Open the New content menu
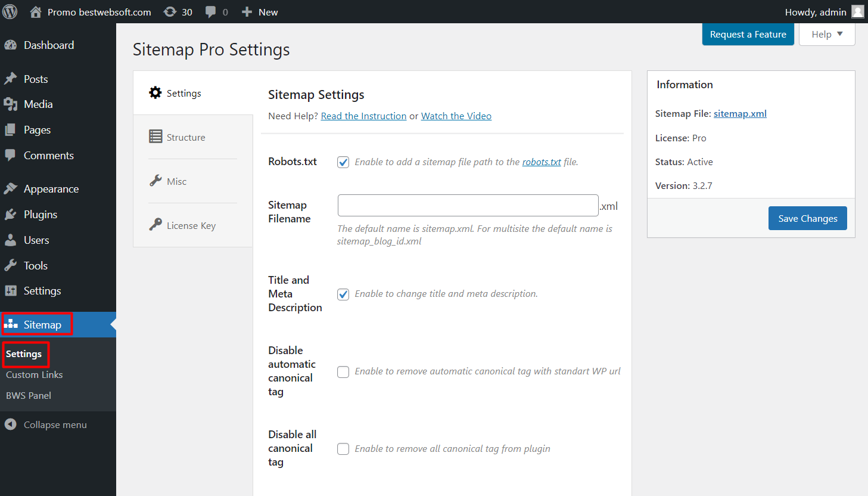The height and width of the screenshot is (496, 868). coord(260,12)
